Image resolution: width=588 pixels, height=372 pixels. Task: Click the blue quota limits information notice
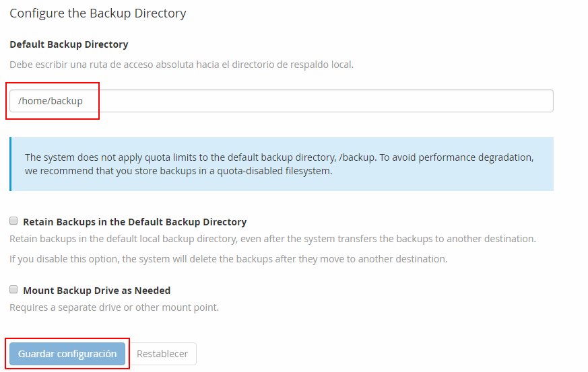coord(282,164)
